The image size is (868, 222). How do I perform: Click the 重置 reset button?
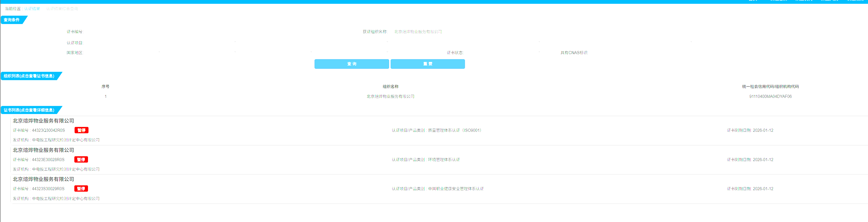428,64
